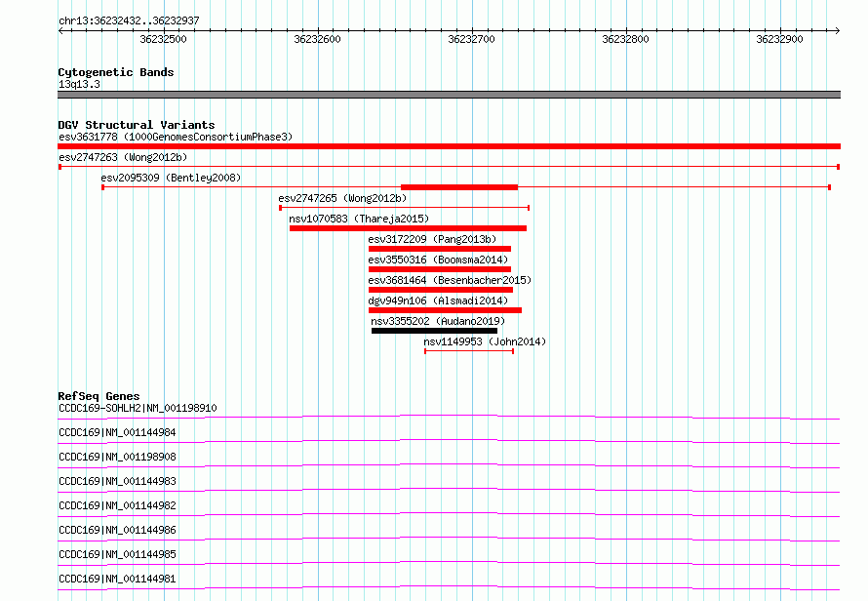Open the RefSeq Genes track heading

(99, 396)
